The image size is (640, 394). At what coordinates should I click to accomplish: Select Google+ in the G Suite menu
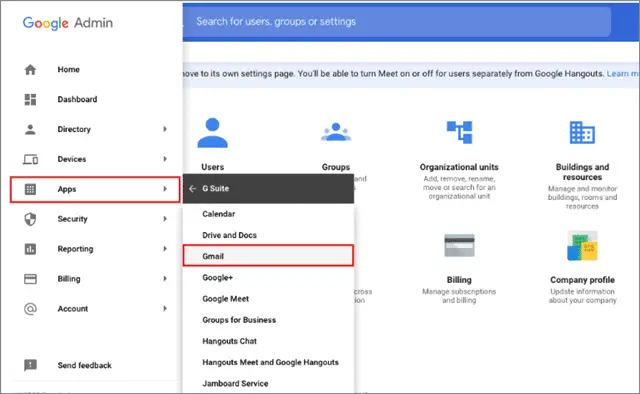(x=268, y=278)
